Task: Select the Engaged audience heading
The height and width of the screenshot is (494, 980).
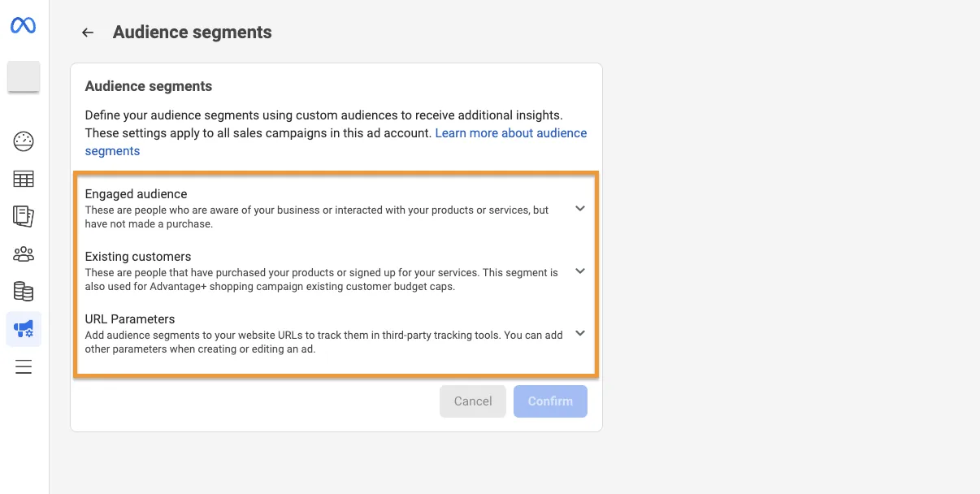Action: pos(136,194)
